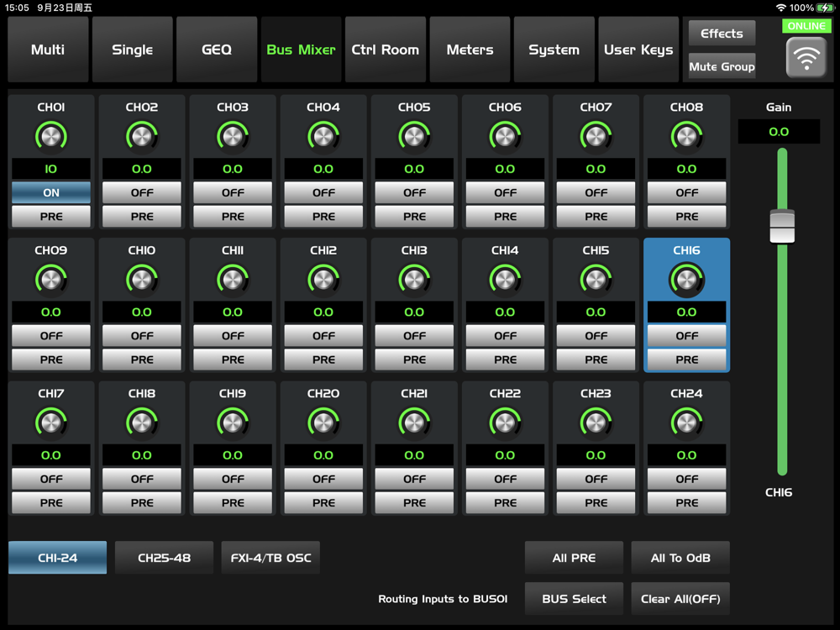Select the Bus Mixer tab

pos(301,50)
